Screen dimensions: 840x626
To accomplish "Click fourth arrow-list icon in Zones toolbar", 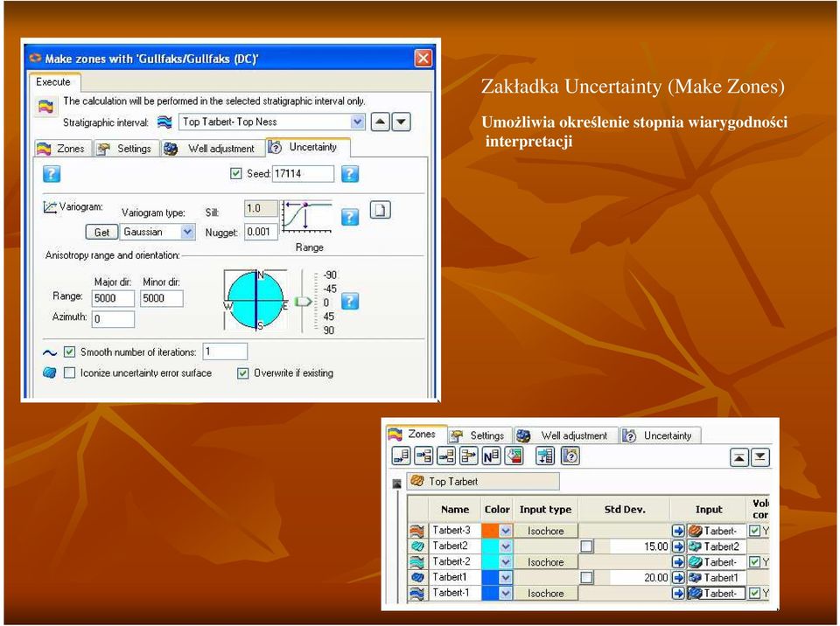I will [469, 456].
